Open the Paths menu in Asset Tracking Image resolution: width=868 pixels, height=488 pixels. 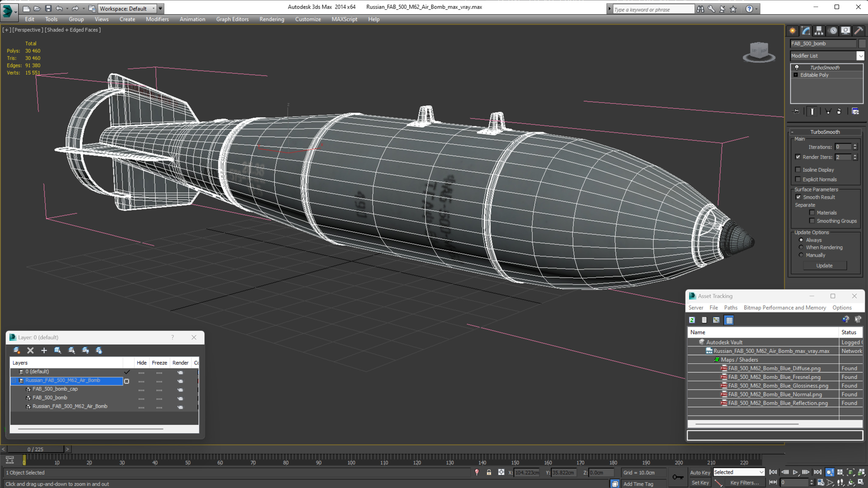(x=730, y=307)
